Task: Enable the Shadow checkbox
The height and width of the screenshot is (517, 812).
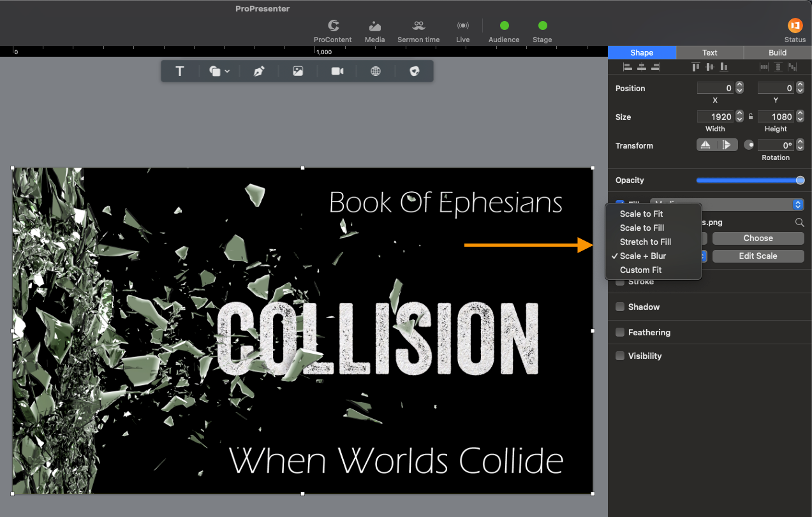Action: (x=620, y=307)
